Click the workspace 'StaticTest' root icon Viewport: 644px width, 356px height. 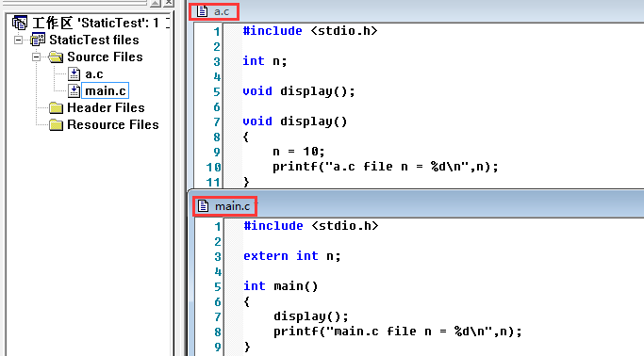[19, 23]
